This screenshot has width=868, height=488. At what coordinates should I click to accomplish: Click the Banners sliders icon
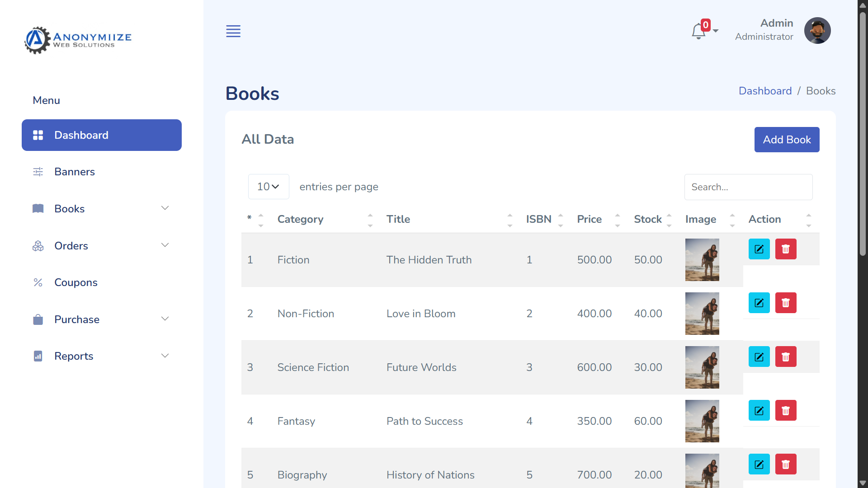pyautogui.click(x=38, y=172)
